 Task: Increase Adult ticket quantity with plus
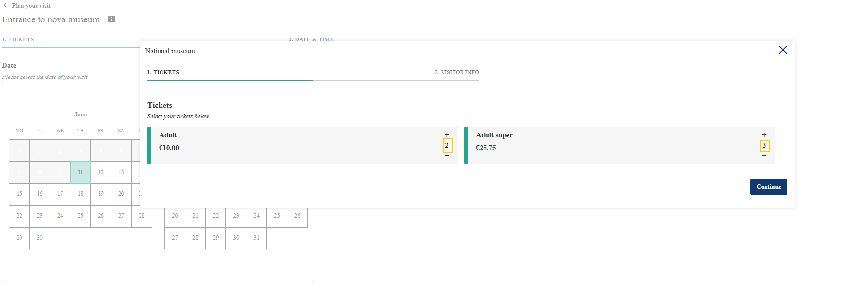click(x=447, y=135)
